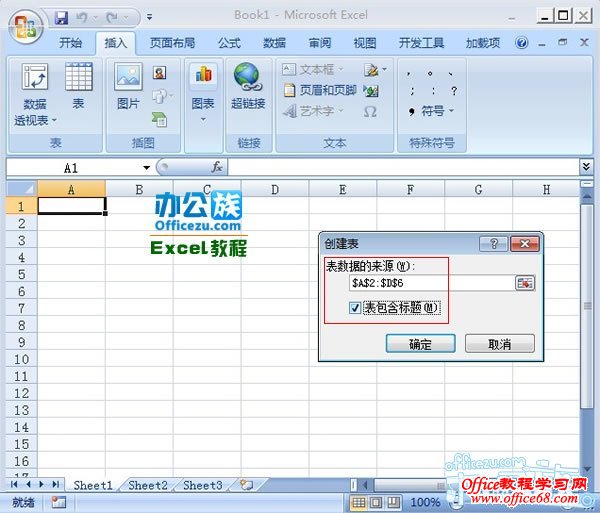Open 加载项 tab
The image size is (600, 513).
483,43
